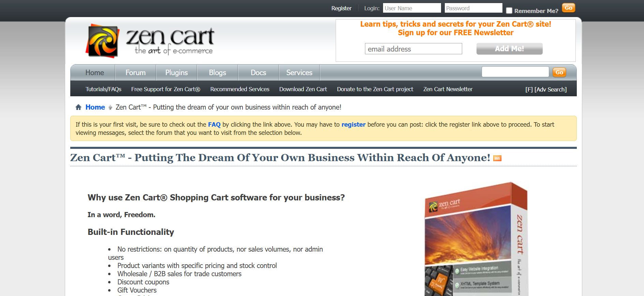Open the Docs tab
The width and height of the screenshot is (644, 296).
258,72
